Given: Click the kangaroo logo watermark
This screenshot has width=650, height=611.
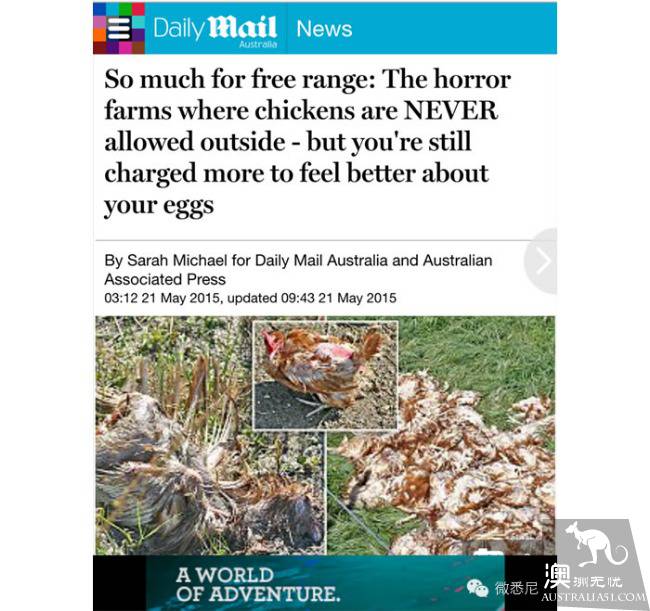Looking at the screenshot, I should pyautogui.click(x=596, y=545).
